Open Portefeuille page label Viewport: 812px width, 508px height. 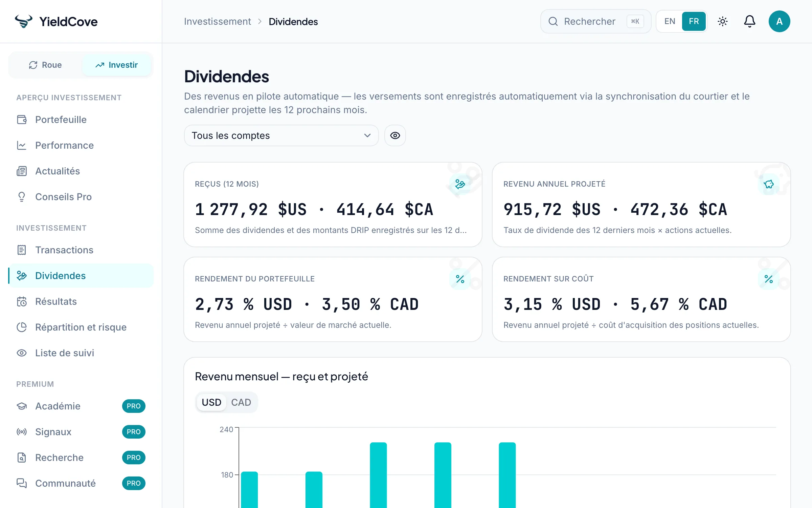point(61,120)
